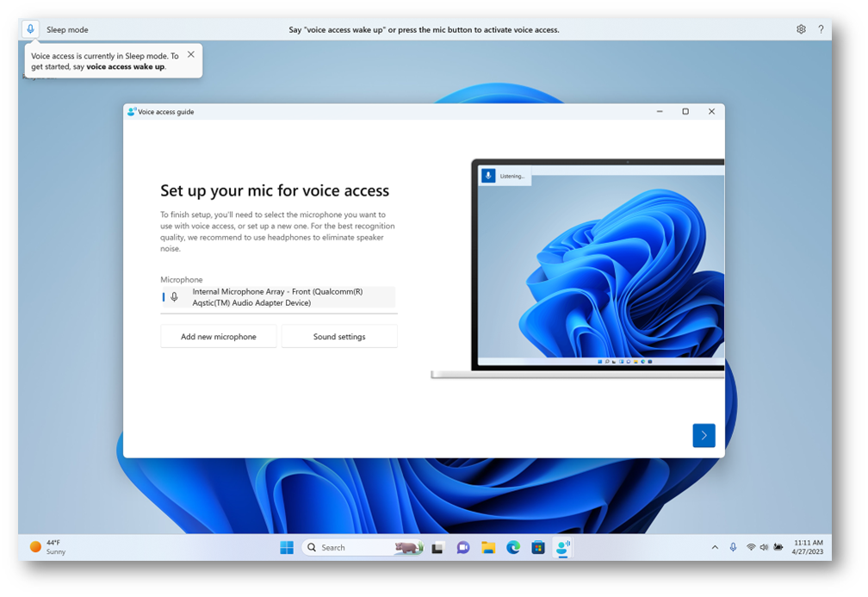This screenshot has height=597, width=868.
Task: Click Voice access icon in taskbar
Action: click(563, 547)
